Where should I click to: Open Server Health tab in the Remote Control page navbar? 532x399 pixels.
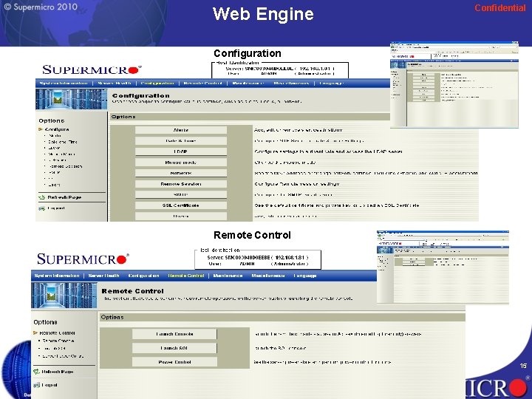click(103, 276)
